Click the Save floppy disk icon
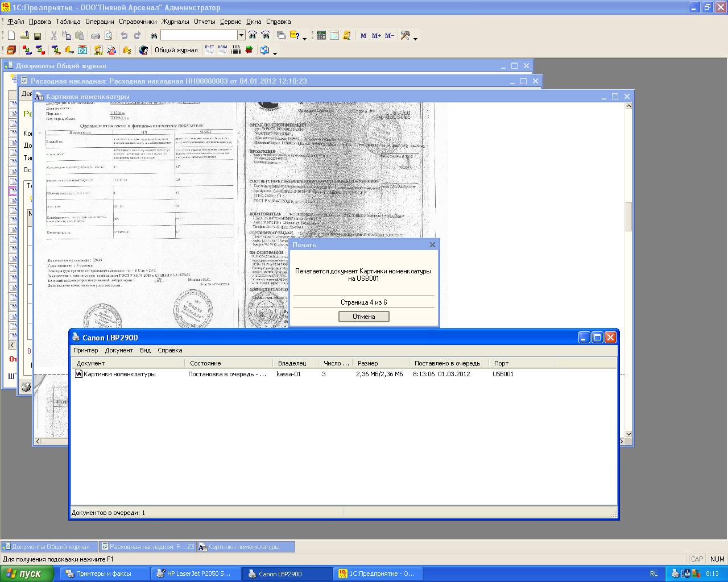 38,35
